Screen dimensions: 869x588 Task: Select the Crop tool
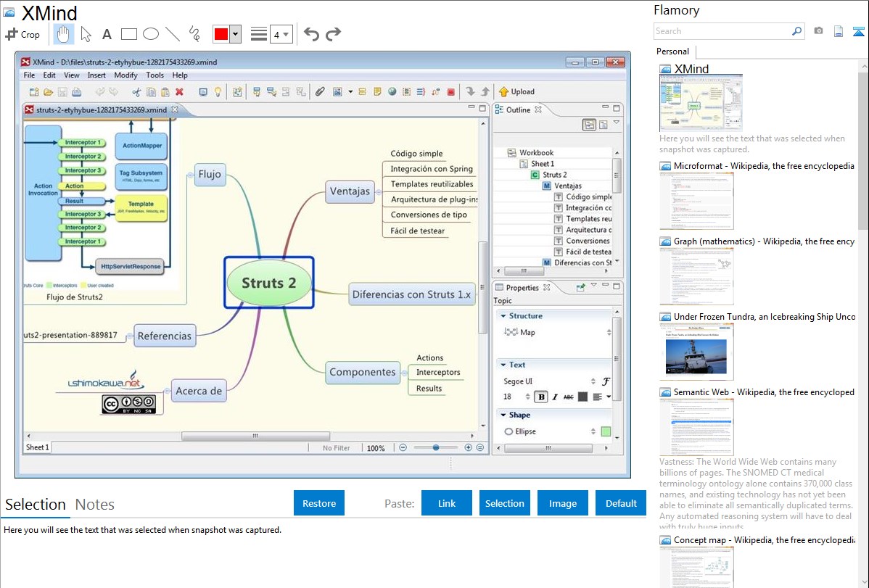(x=22, y=34)
